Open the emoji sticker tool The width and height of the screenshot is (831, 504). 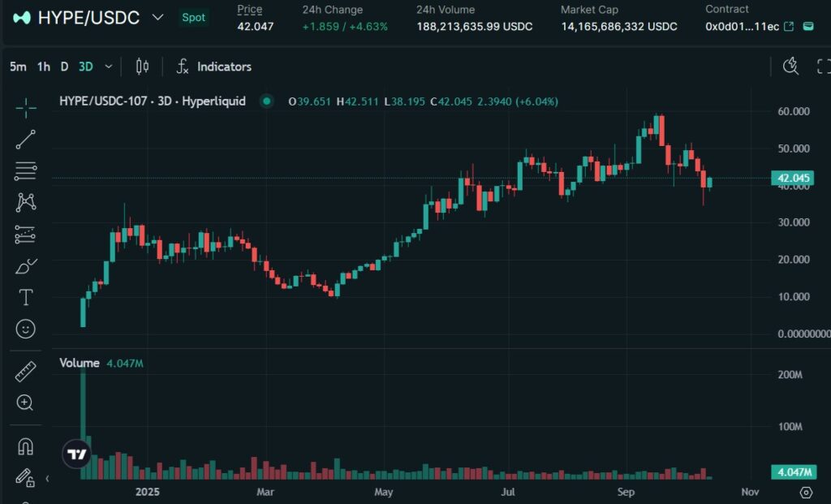point(25,329)
